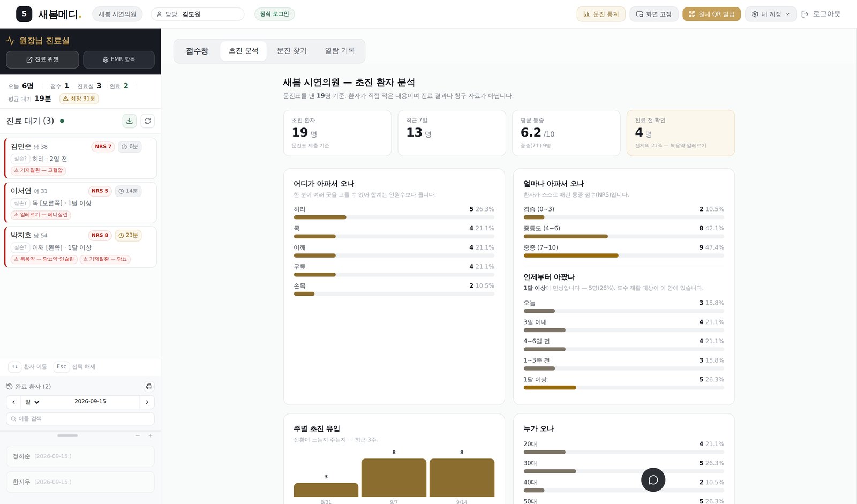Image resolution: width=857 pixels, height=504 pixels.
Task: Switch to the 접수창 tab
Action: coord(197,51)
